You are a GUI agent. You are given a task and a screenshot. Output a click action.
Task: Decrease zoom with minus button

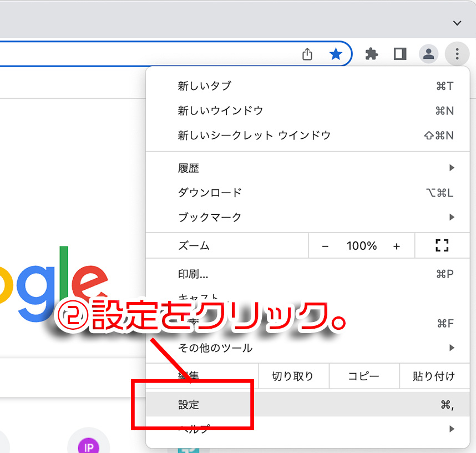tap(325, 246)
